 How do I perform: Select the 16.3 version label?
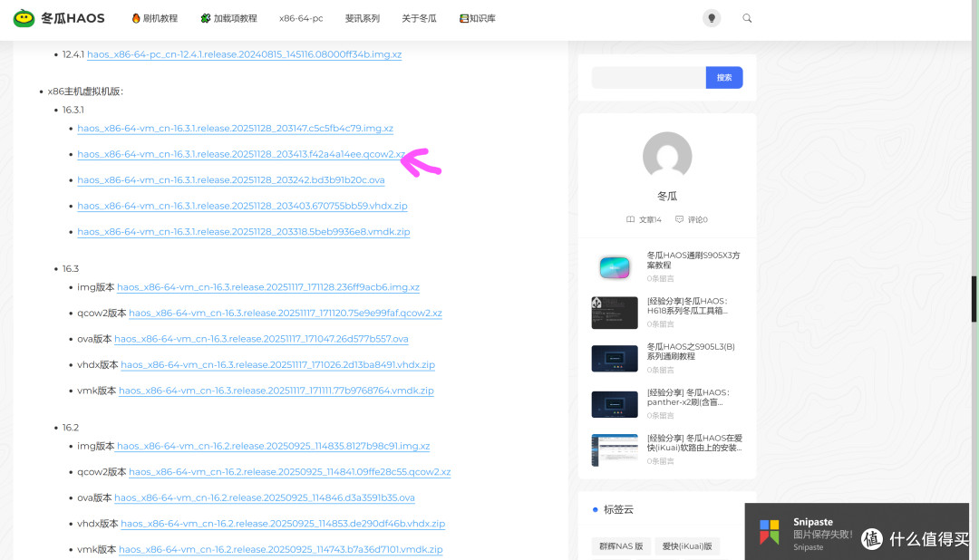point(71,269)
